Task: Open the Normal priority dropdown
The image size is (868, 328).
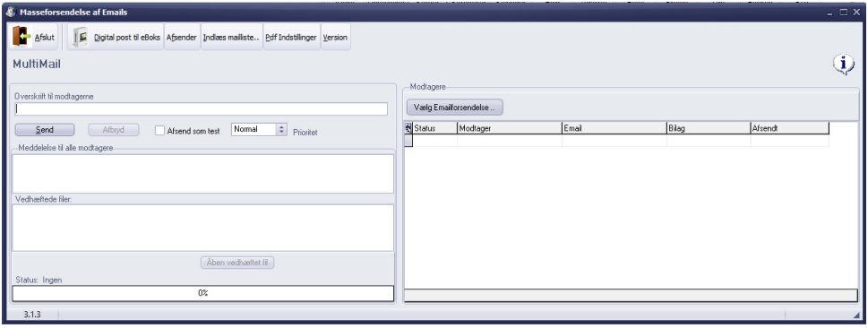Action: (x=281, y=130)
